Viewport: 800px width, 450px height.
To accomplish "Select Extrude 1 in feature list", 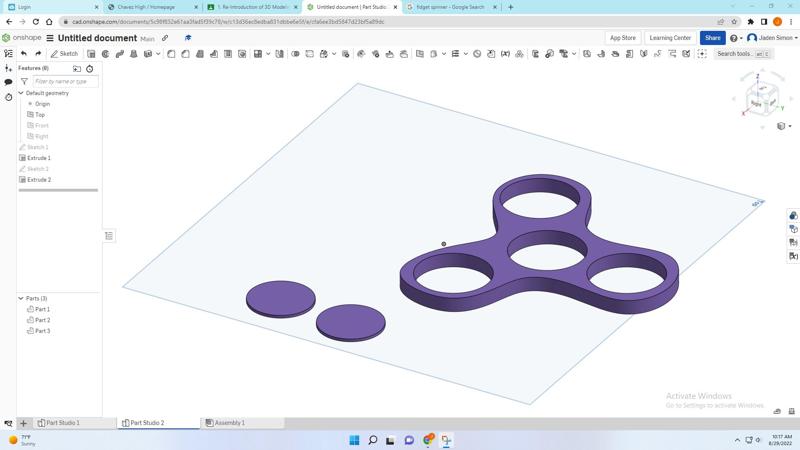I will tap(39, 158).
